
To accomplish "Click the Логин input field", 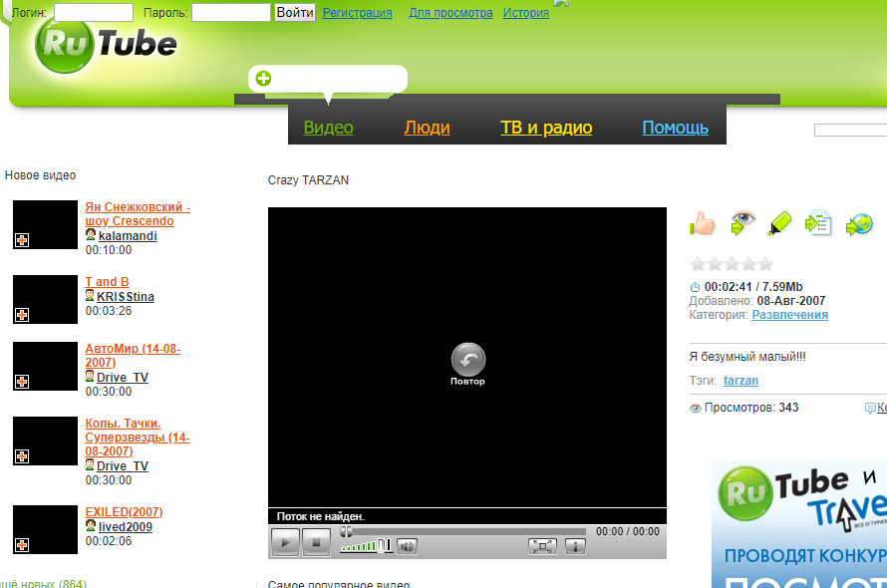I will pos(94,13).
